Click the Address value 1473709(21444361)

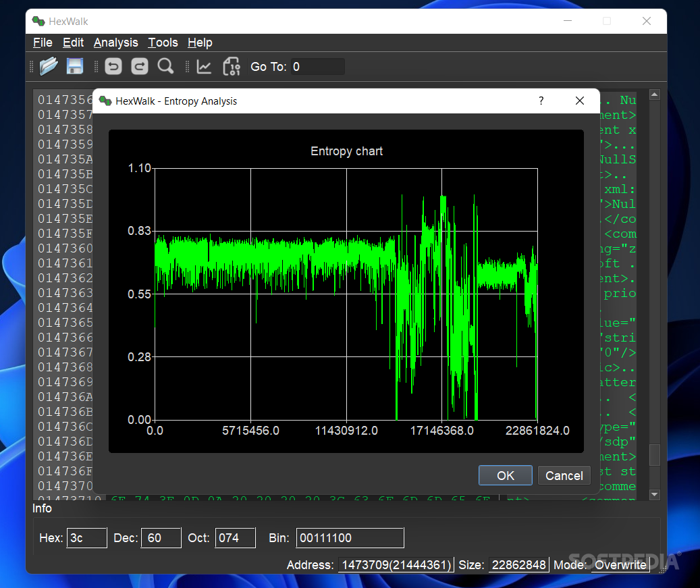[396, 565]
